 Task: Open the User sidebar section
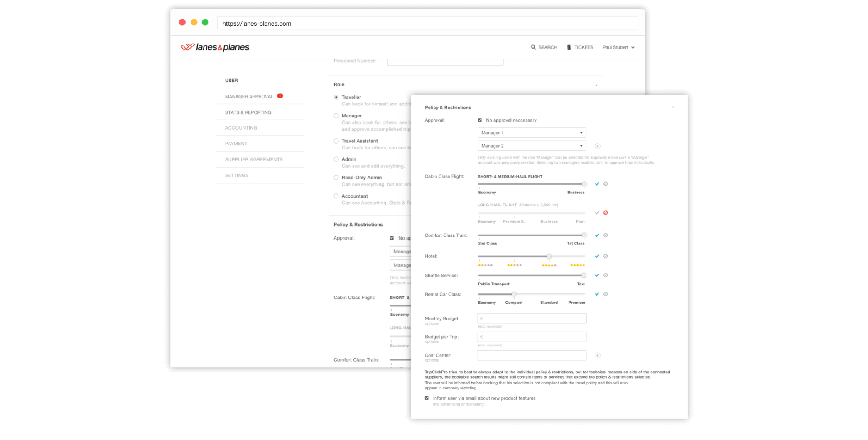[231, 81]
